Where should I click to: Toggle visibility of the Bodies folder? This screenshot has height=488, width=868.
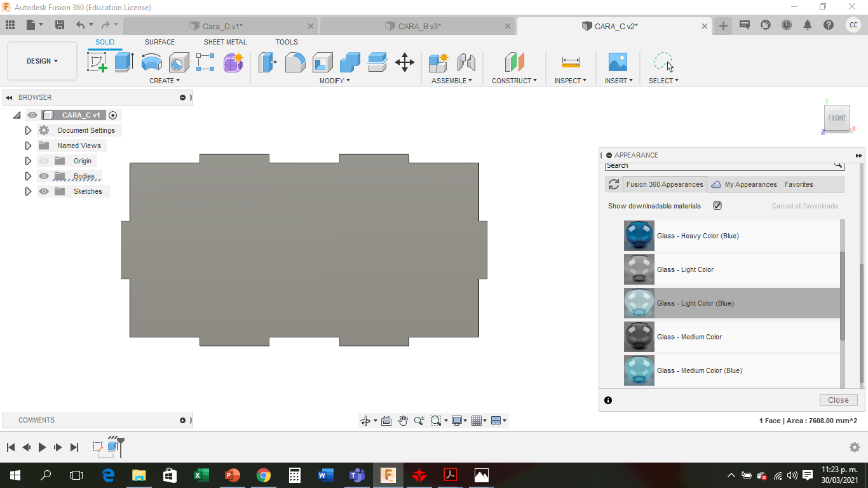44,176
